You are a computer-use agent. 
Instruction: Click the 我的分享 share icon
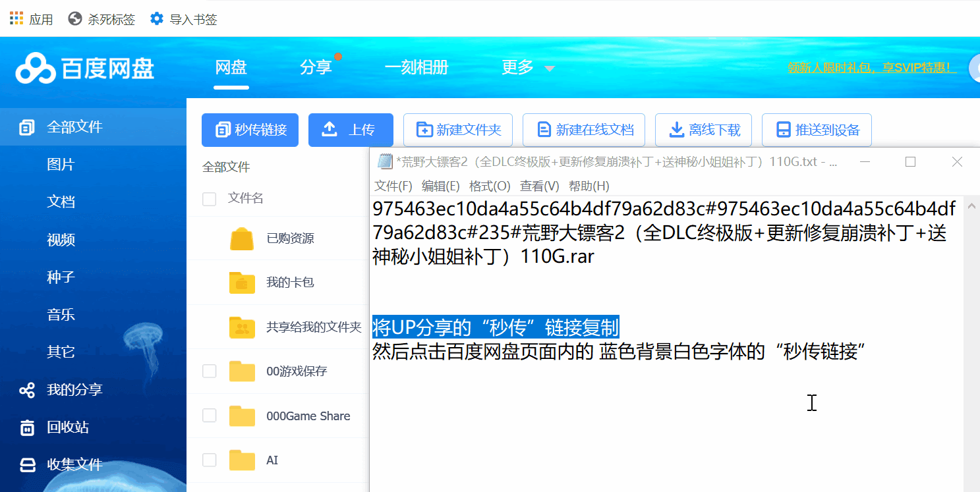coord(27,390)
